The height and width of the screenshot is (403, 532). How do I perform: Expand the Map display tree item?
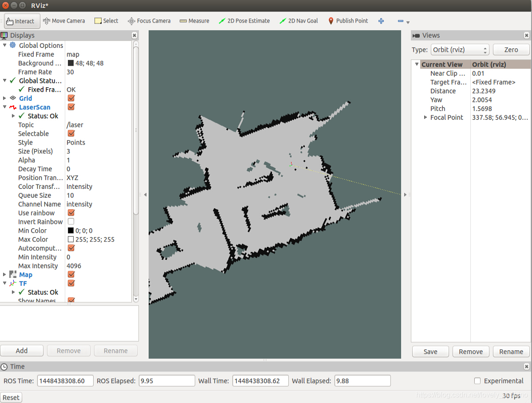pos(4,274)
